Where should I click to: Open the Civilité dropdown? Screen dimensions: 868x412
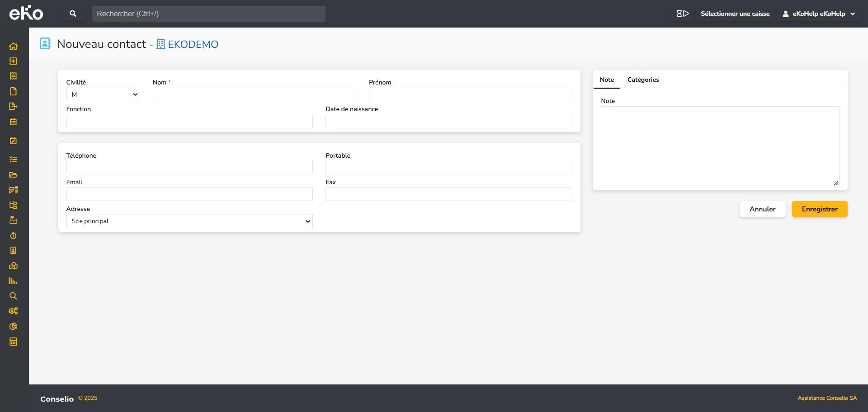pyautogui.click(x=103, y=94)
